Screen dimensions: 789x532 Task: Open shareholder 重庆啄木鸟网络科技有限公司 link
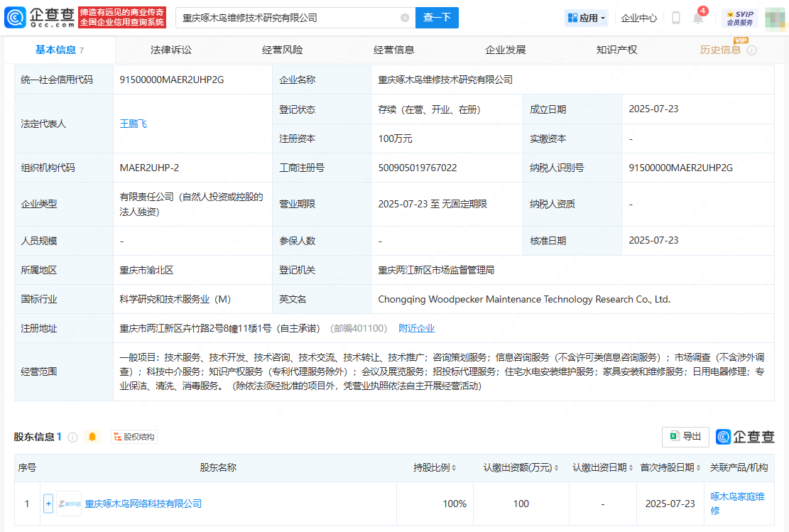pos(143,504)
